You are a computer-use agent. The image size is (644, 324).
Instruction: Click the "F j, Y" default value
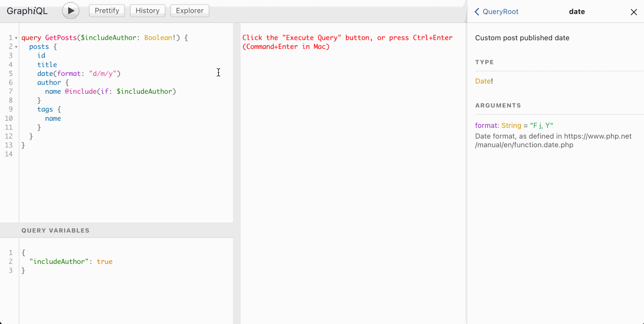point(541,125)
